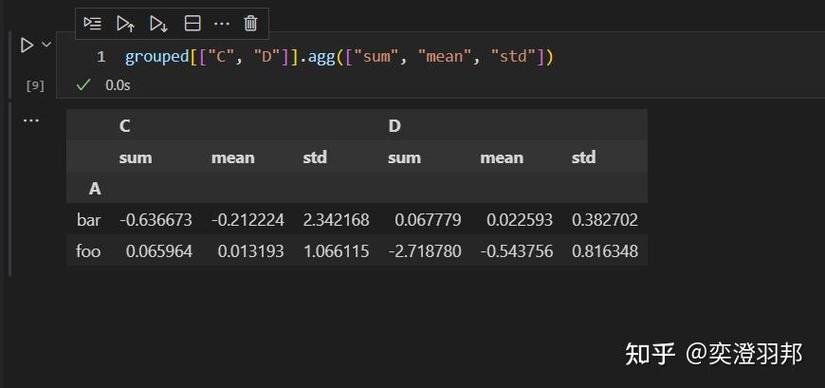Execute cell and below icon
825x388 pixels.
coord(158,23)
